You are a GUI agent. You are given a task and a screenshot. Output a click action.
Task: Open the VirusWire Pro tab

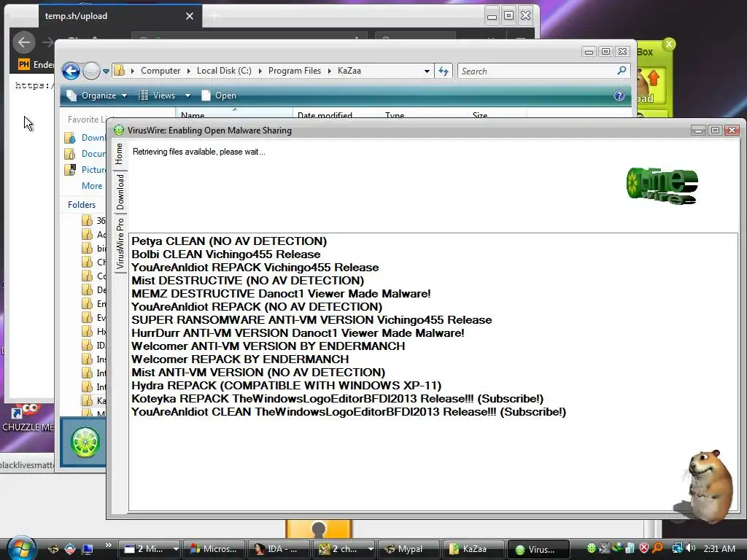click(x=120, y=244)
